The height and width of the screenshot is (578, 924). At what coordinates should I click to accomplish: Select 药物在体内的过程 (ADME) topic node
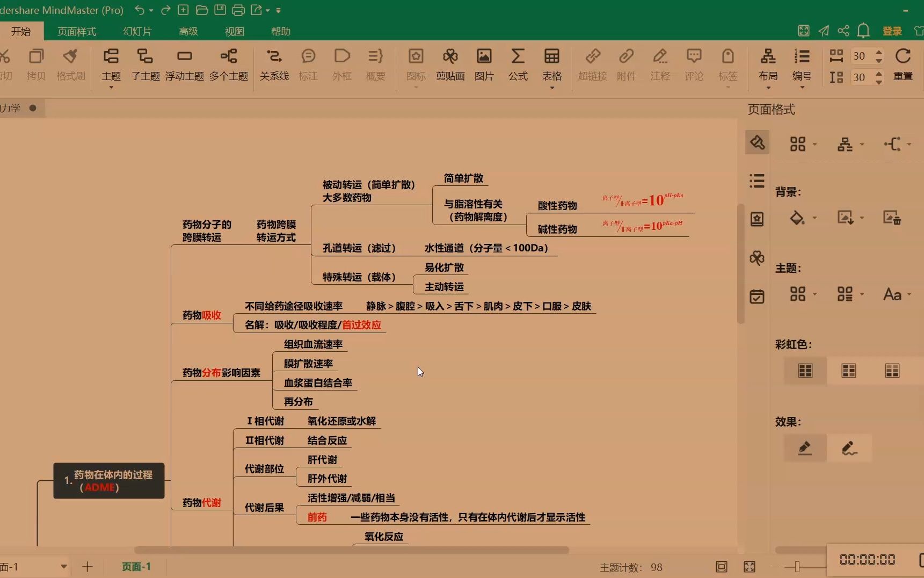coord(109,481)
